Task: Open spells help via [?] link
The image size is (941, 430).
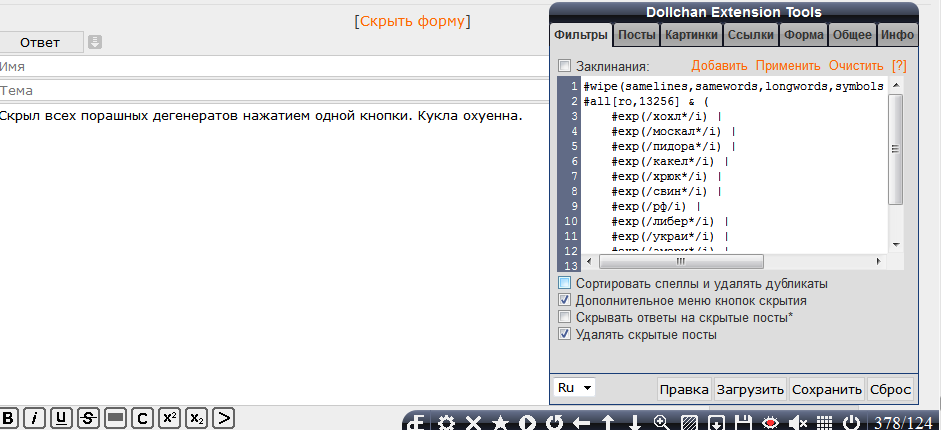Action: tap(899, 66)
